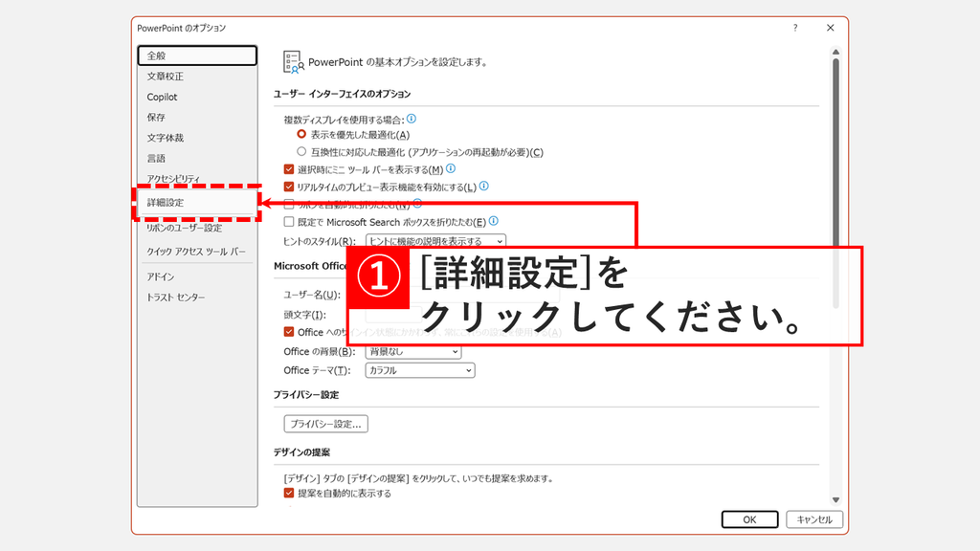Click the プライバシー設定 section heading
980x551 pixels.
coord(306,395)
